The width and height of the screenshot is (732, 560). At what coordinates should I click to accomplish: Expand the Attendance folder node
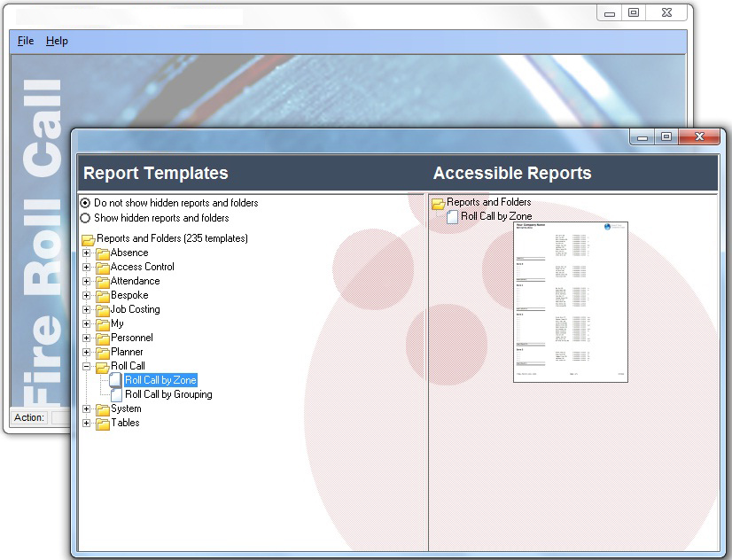(x=87, y=282)
